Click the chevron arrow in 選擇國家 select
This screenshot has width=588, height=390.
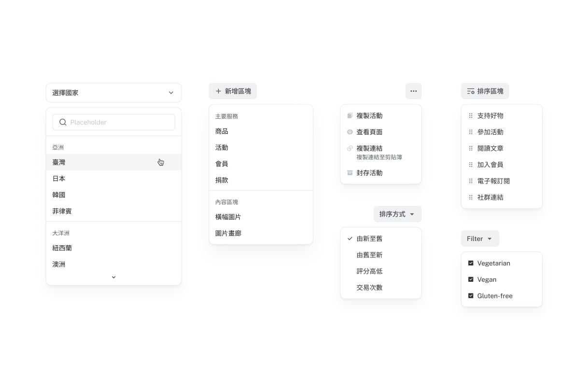pyautogui.click(x=171, y=93)
